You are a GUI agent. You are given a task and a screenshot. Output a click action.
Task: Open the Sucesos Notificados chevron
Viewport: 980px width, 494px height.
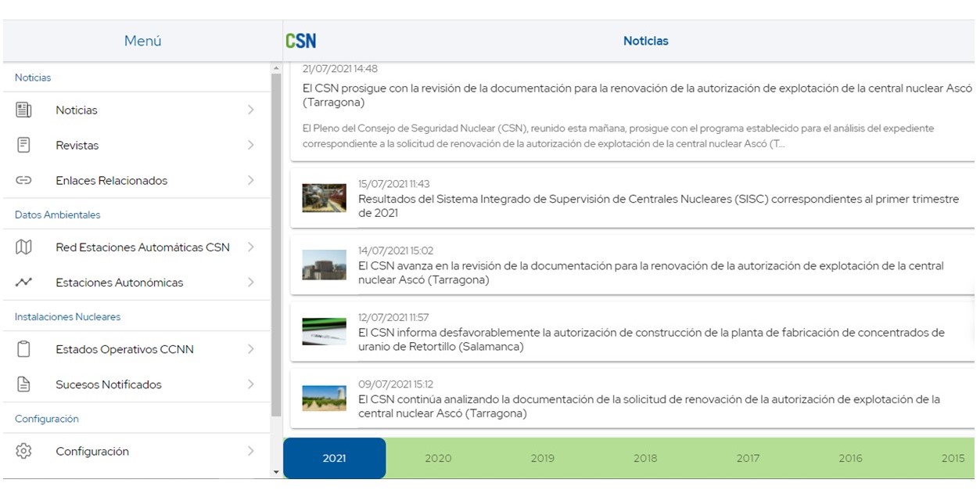(x=251, y=384)
